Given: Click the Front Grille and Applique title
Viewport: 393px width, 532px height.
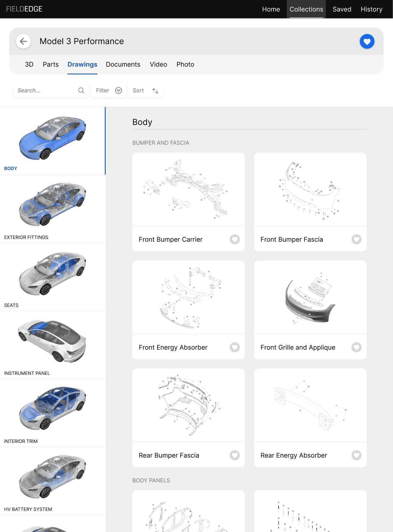Looking at the screenshot, I should point(298,347).
